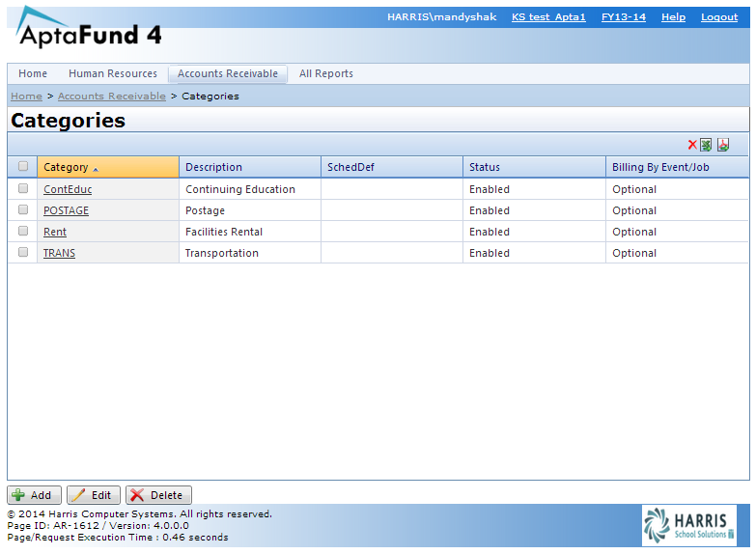Click the Harris School Solutions logo
Image resolution: width=756 pixels, height=554 pixels.
tap(689, 525)
